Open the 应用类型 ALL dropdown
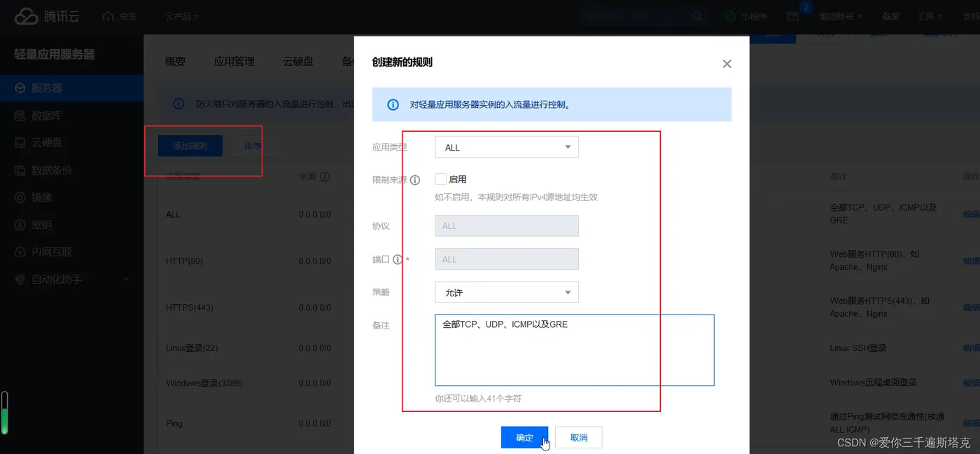The image size is (980, 454). [x=507, y=147]
